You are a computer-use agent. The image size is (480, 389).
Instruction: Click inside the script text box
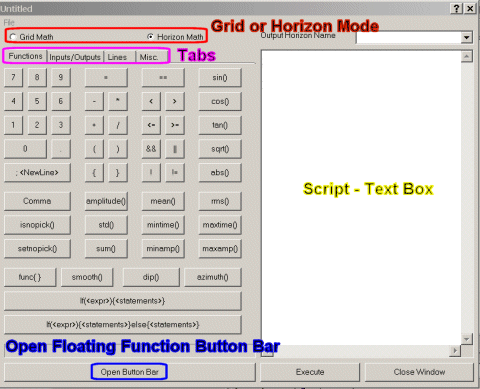(x=361, y=198)
